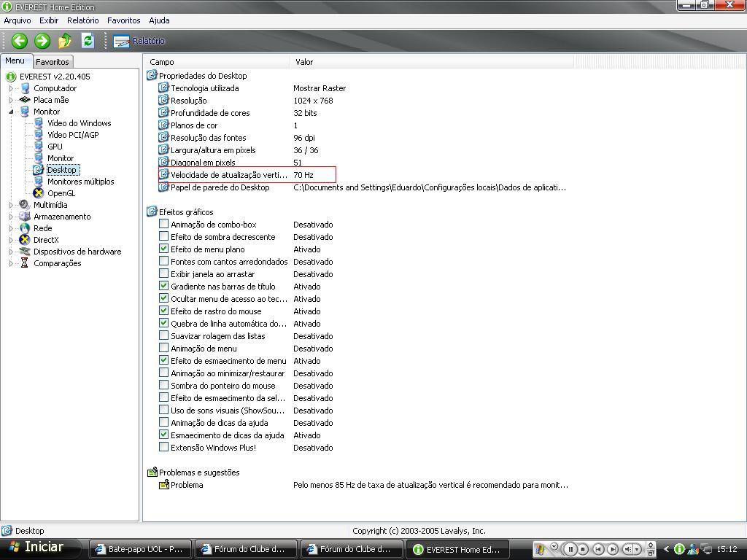
Task: Click the Efeitos gráficos section icon
Action: 152,211
